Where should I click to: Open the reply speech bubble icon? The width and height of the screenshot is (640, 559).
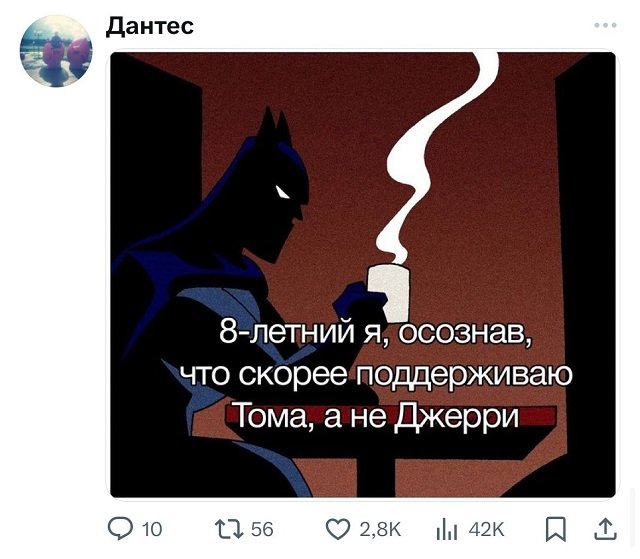tap(120, 529)
